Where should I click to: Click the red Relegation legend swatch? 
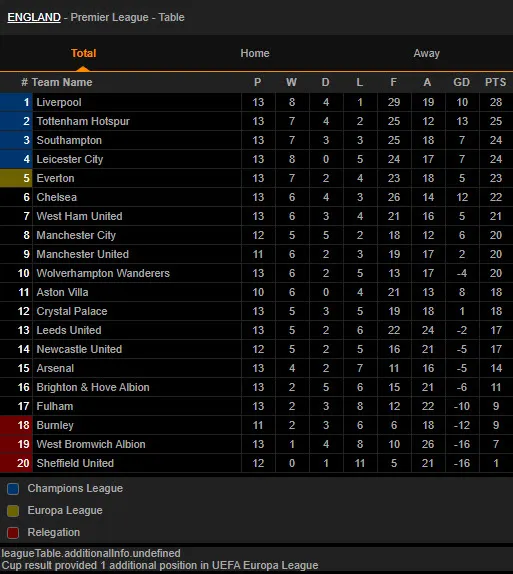pyautogui.click(x=13, y=533)
